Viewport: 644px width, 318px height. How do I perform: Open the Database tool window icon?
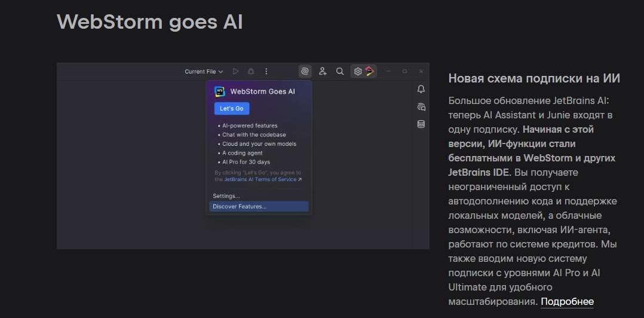[421, 124]
